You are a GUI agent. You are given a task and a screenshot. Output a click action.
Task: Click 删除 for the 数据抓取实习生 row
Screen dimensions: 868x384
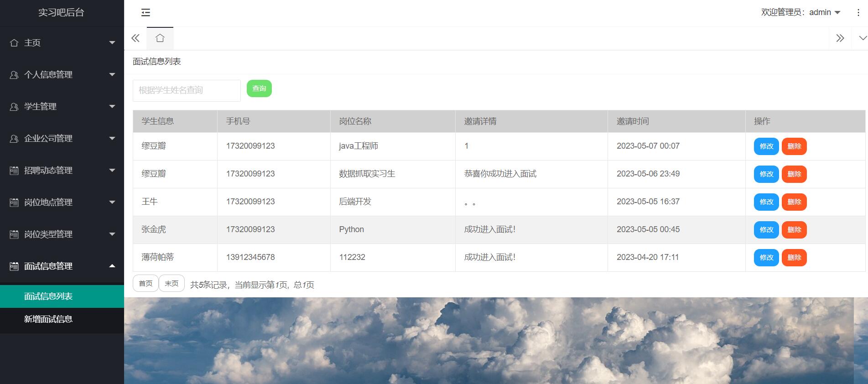[794, 174]
